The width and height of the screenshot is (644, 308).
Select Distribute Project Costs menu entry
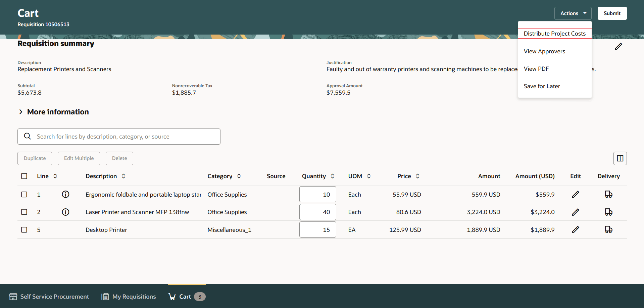pyautogui.click(x=554, y=33)
